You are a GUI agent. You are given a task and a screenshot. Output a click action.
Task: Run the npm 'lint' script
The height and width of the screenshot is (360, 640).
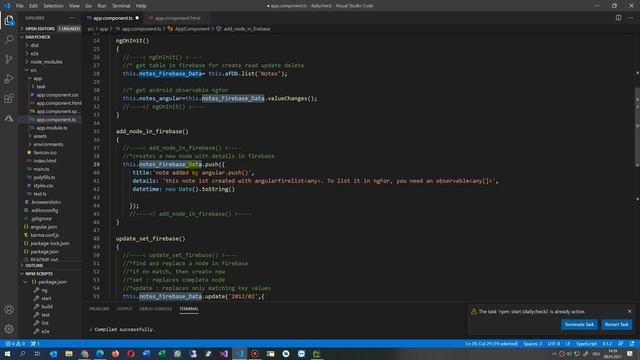45,323
